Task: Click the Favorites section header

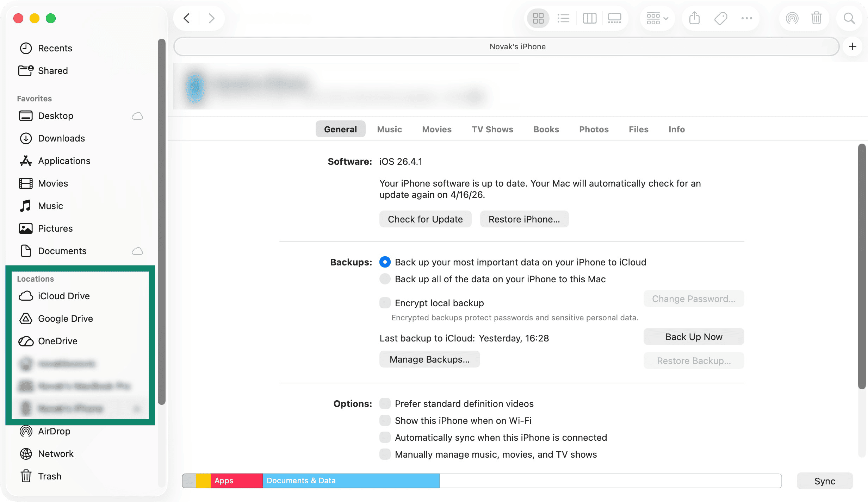Action: tap(34, 99)
